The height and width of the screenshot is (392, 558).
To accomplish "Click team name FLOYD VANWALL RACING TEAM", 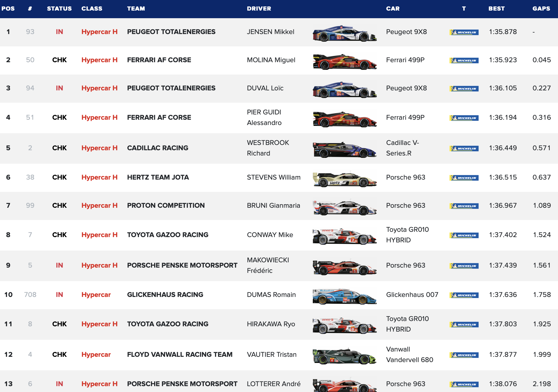I will pyautogui.click(x=180, y=354).
